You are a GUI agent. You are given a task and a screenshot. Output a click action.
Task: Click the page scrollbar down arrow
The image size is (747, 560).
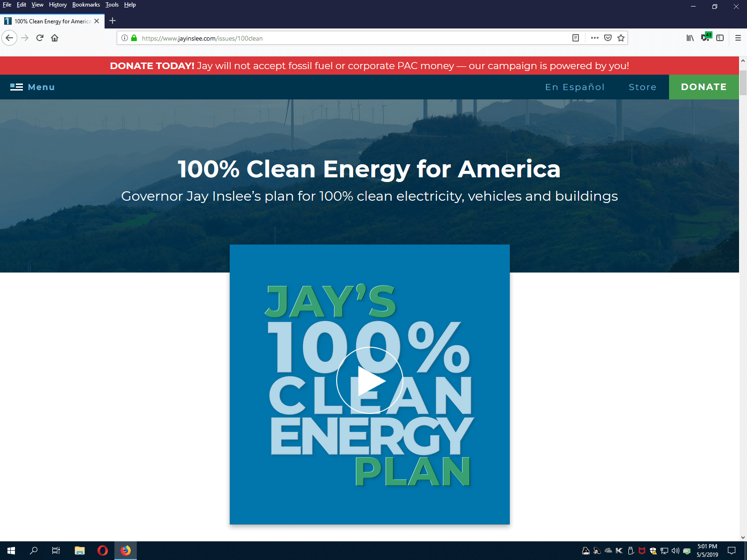(743, 537)
